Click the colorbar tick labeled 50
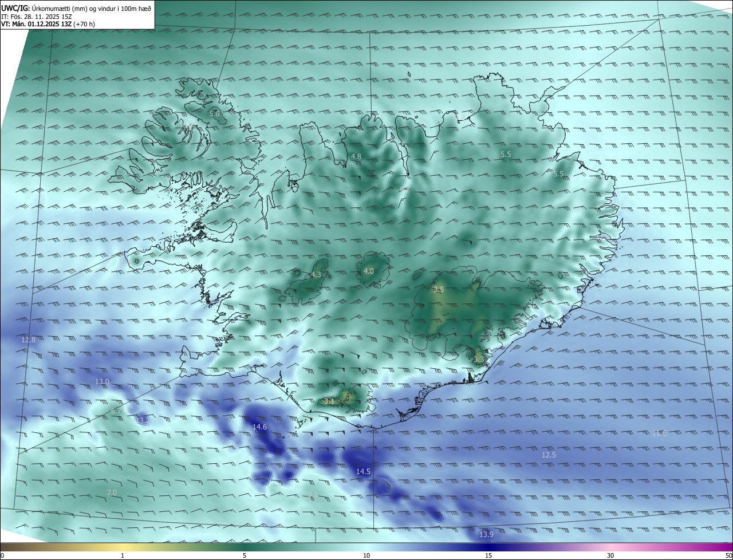 [728, 555]
